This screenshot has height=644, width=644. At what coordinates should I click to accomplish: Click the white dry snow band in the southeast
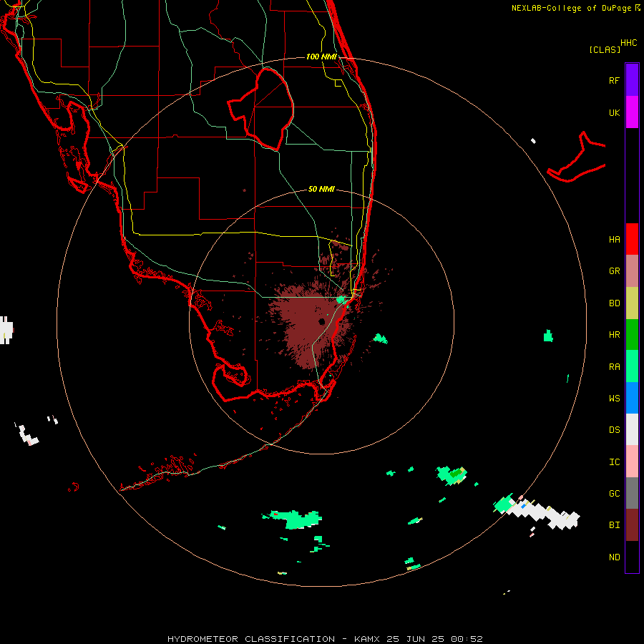point(542,513)
